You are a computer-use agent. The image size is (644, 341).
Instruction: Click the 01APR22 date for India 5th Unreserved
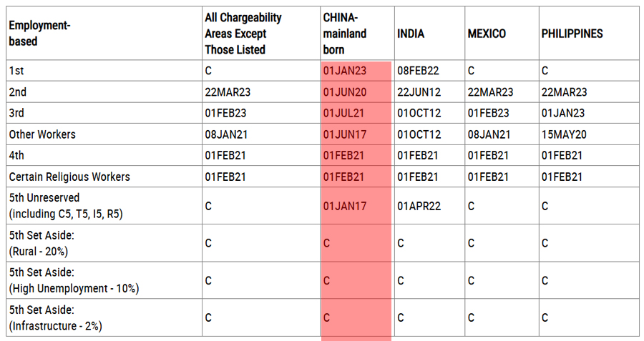click(x=419, y=206)
